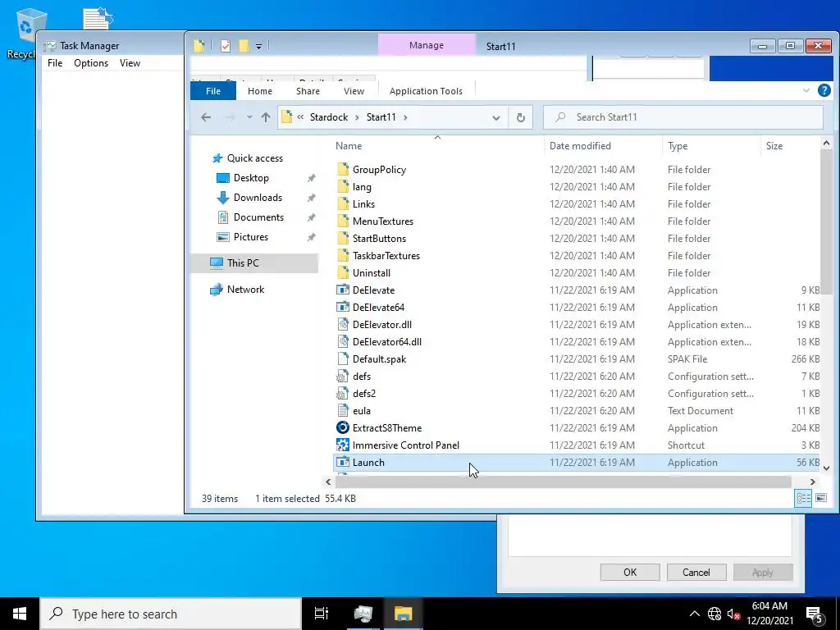Show hidden tray icons chevron
This screenshot has height=630, width=840.
point(694,614)
